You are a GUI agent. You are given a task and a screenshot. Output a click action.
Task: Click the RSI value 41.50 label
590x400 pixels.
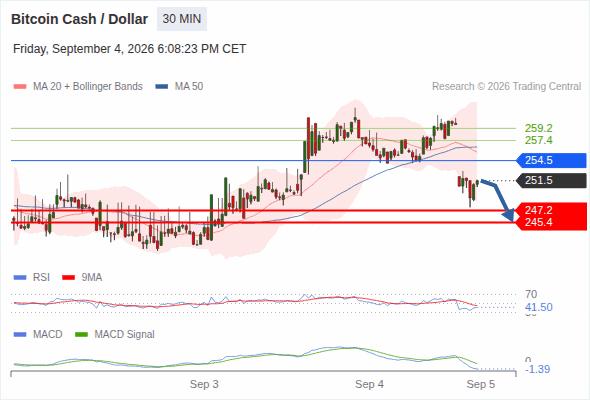[x=539, y=307]
